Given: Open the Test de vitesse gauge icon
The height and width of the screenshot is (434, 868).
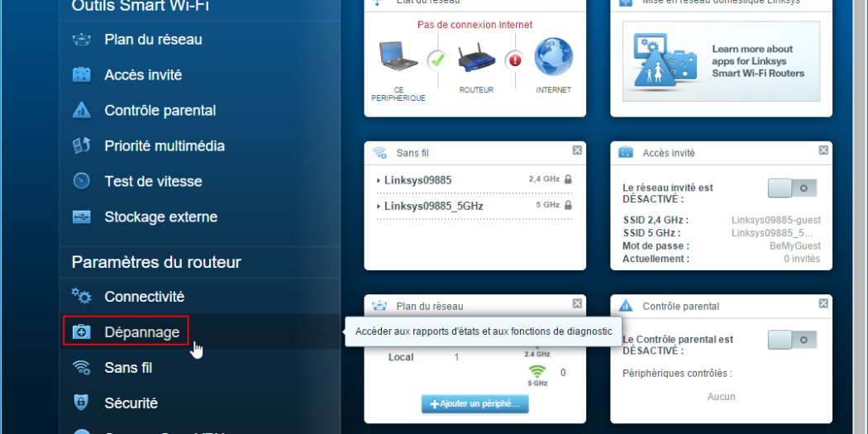Looking at the screenshot, I should coord(82,181).
